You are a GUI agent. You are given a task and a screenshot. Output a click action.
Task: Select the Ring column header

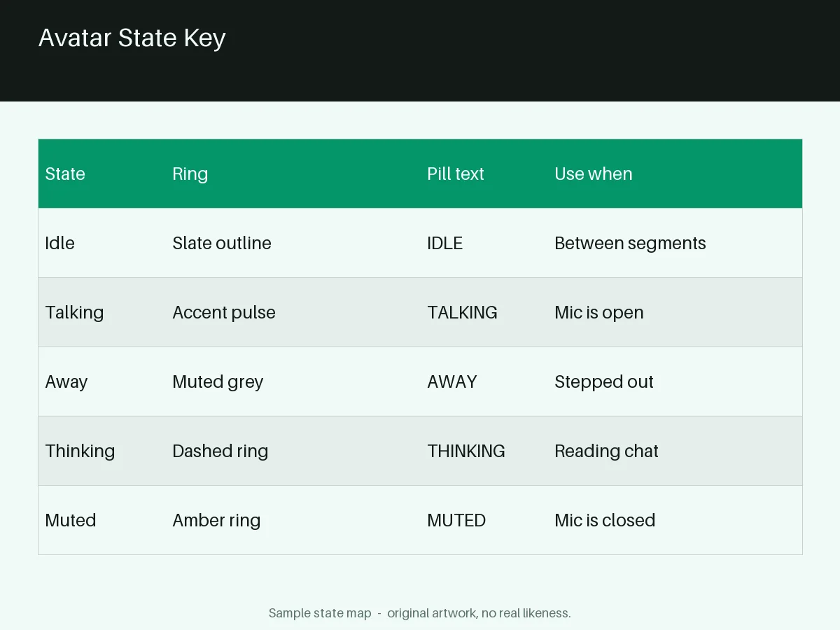[190, 174]
